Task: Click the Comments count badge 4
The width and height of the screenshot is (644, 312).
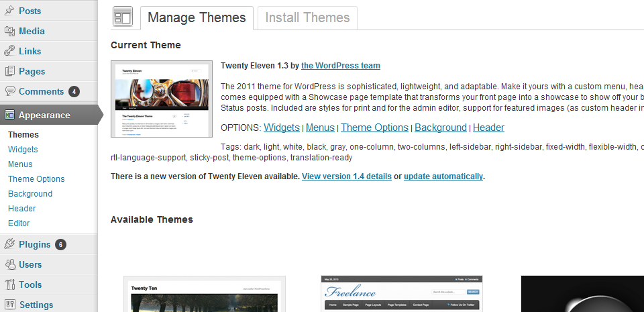Action: [x=74, y=91]
